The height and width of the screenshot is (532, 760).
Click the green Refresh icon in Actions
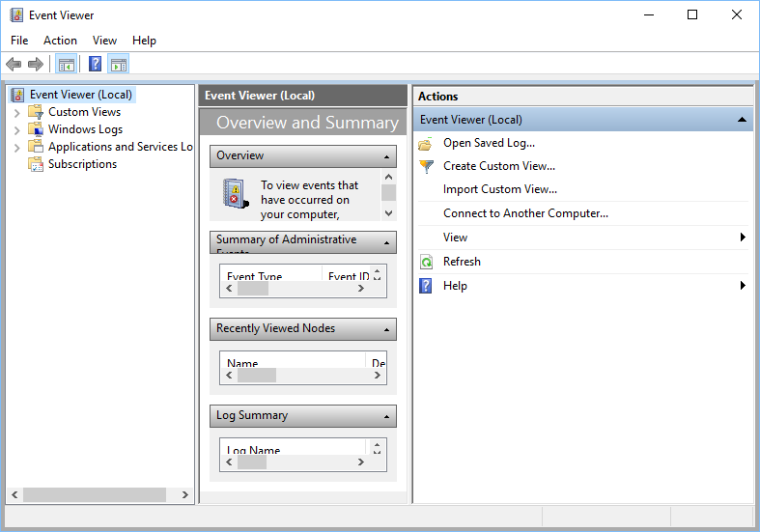coord(426,262)
